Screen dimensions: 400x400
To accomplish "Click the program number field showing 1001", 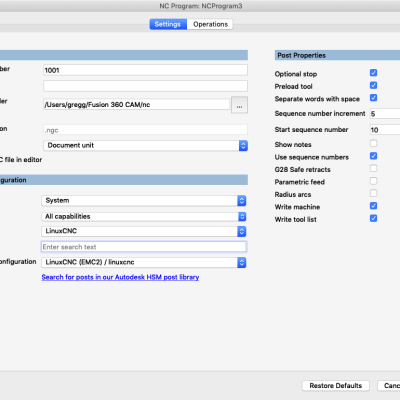I will [145, 70].
